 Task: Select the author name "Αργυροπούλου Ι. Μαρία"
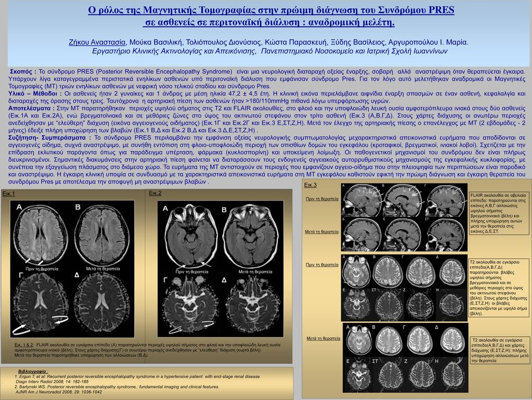coord(428,43)
